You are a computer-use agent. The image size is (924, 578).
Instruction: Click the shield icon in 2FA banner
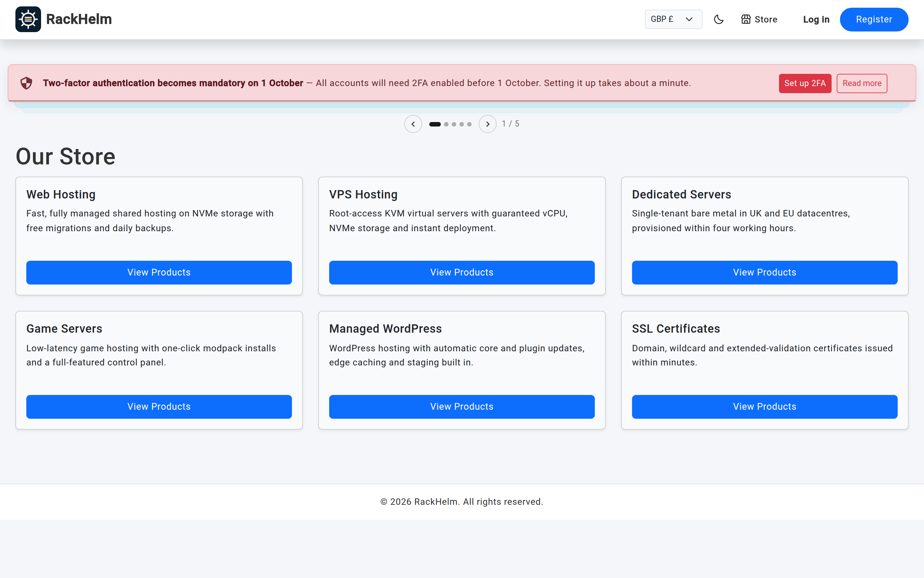click(x=26, y=83)
